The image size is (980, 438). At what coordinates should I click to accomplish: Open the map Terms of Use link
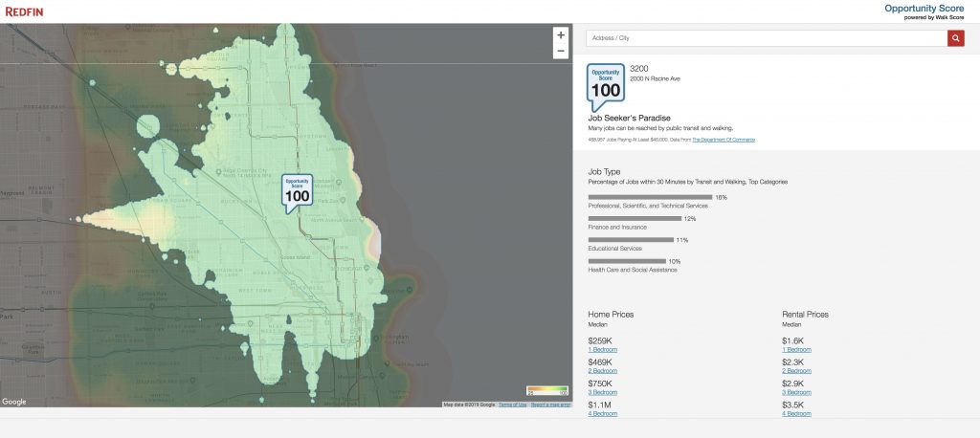click(512, 405)
